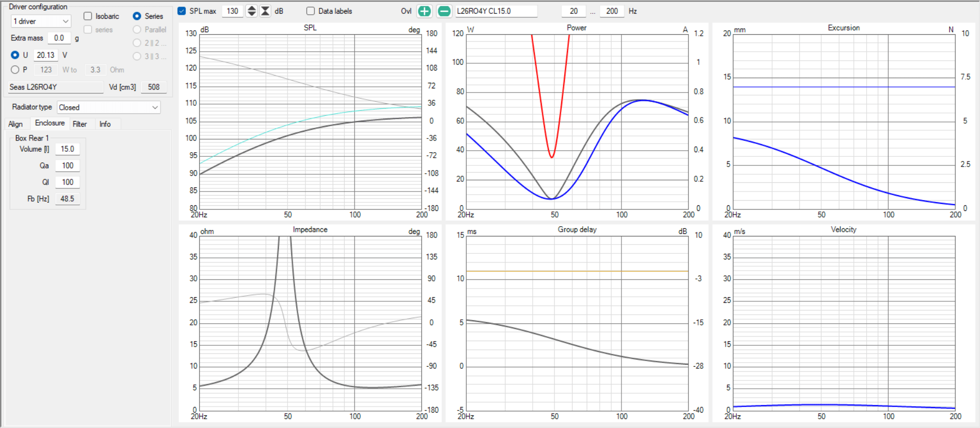Click the Box Rear 1 group label
The height and width of the screenshot is (428, 980).
point(32,138)
